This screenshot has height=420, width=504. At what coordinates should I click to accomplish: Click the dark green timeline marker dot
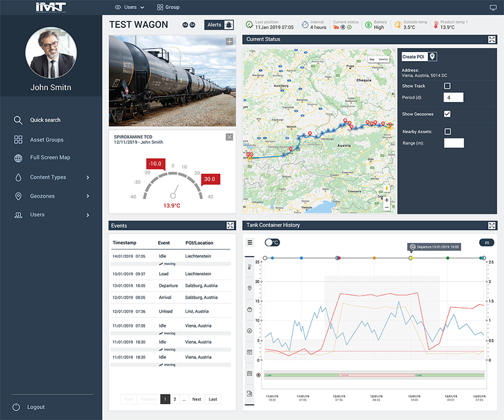click(x=448, y=258)
